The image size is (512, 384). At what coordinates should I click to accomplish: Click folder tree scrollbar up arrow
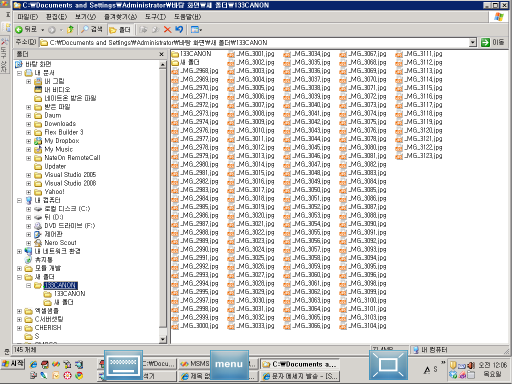click(x=163, y=65)
